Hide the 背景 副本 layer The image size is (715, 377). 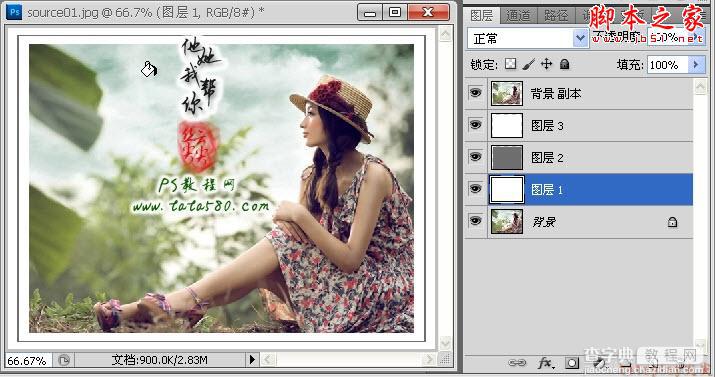pyautogui.click(x=475, y=93)
